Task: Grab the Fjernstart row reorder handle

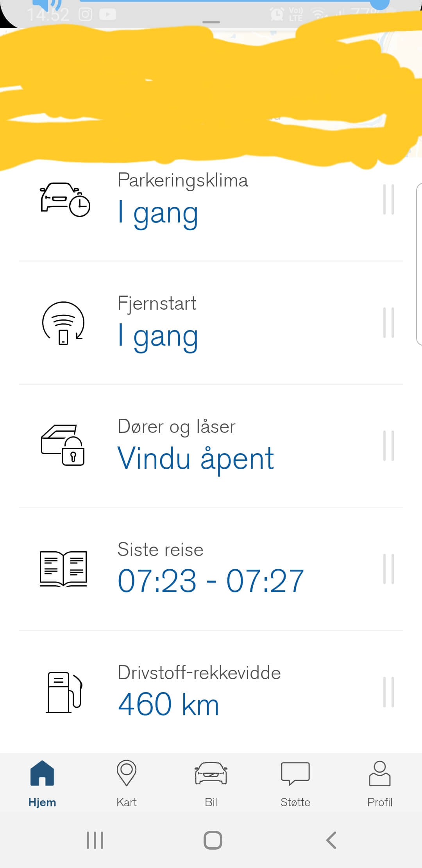Action: (388, 323)
